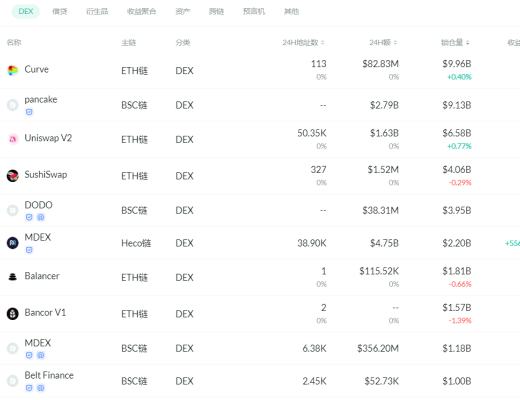Click the shield badge under Belt Finance
The width and height of the screenshot is (520, 400).
29,388
